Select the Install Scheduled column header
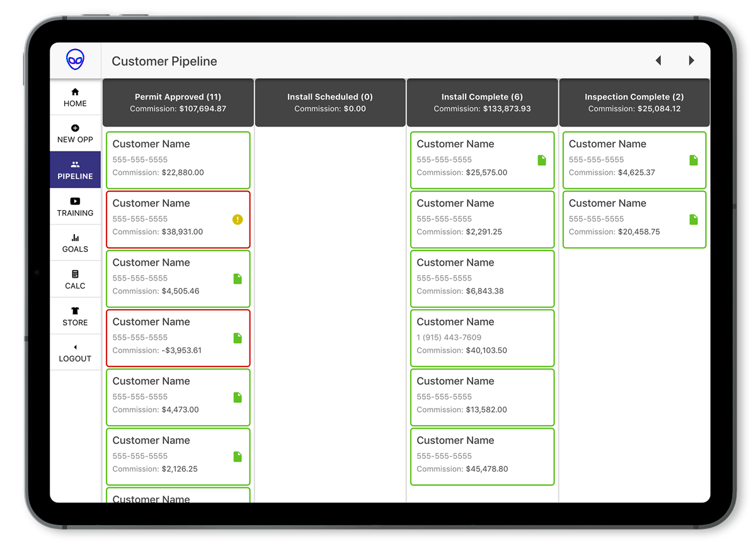 click(330, 103)
